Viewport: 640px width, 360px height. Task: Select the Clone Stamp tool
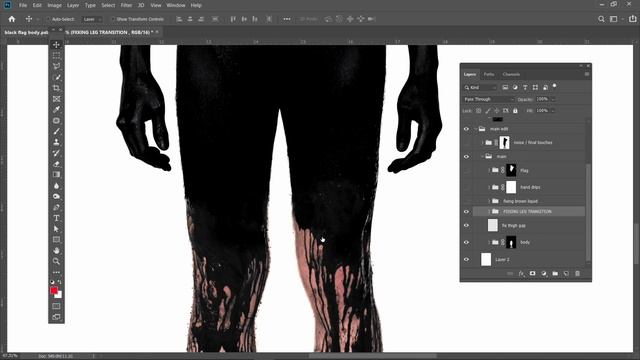click(56, 142)
